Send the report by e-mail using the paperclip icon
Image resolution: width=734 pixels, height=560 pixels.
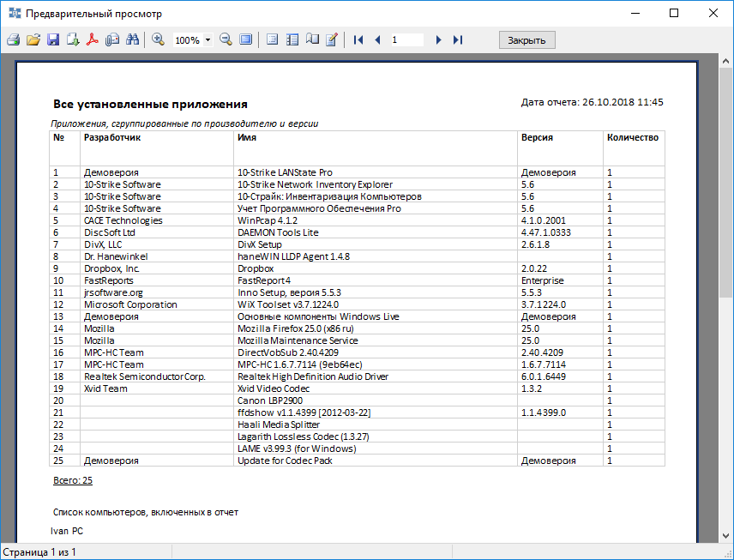[x=112, y=39]
